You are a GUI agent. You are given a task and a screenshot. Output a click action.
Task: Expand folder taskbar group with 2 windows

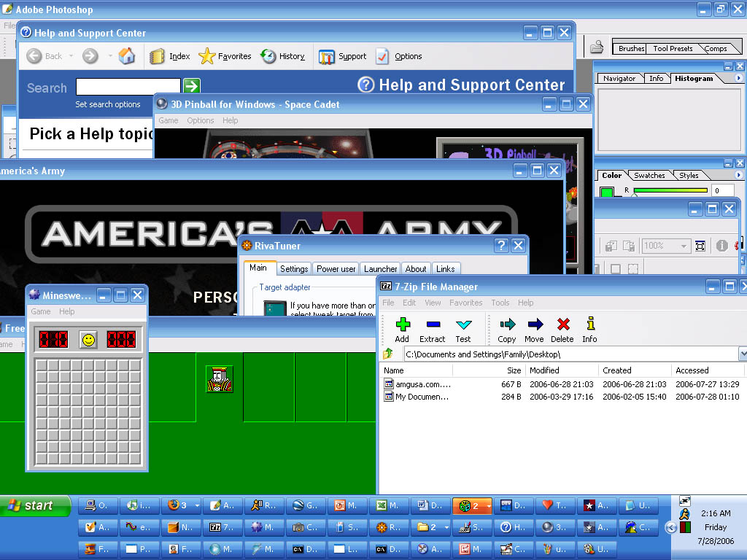pos(446,527)
